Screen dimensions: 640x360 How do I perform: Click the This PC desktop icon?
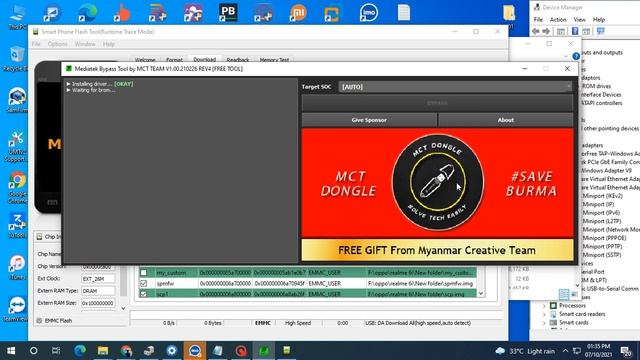[17, 16]
